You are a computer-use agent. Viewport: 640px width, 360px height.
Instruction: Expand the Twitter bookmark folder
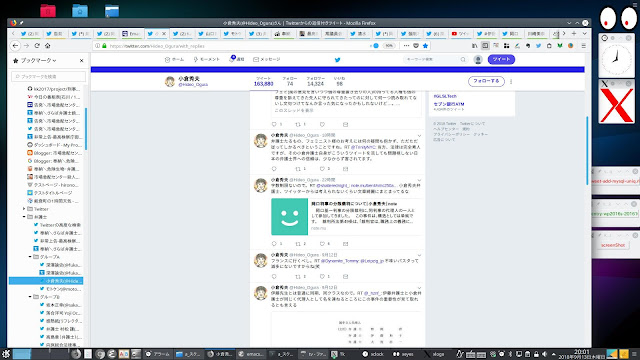tap(24, 209)
